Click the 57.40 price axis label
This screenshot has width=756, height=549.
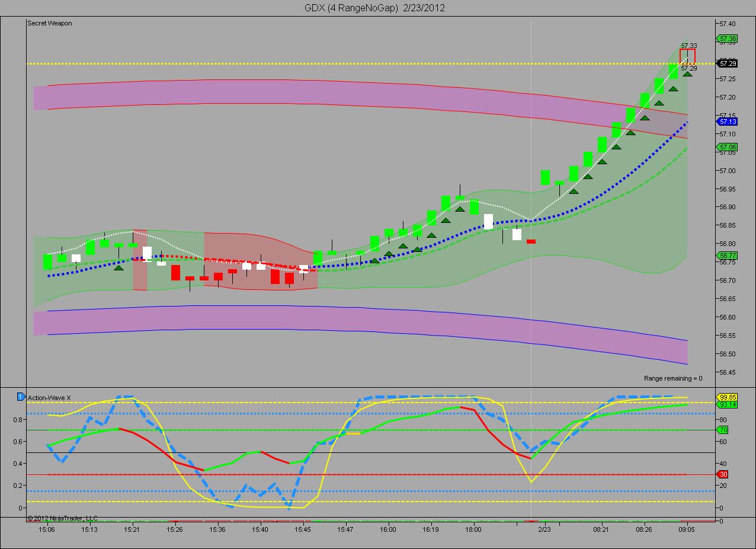pyautogui.click(x=728, y=24)
